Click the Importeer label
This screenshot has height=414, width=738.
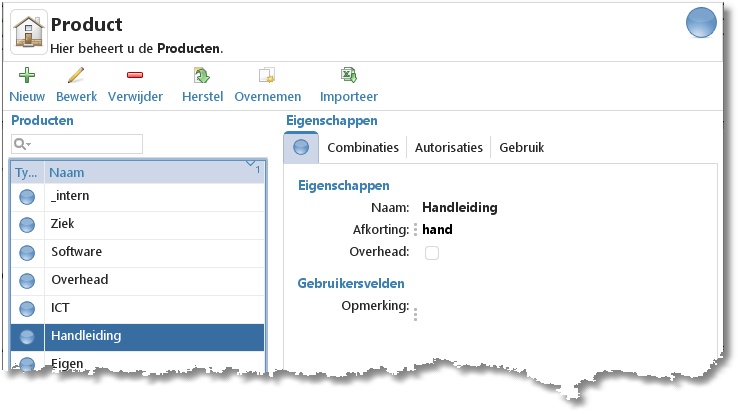[x=349, y=96]
